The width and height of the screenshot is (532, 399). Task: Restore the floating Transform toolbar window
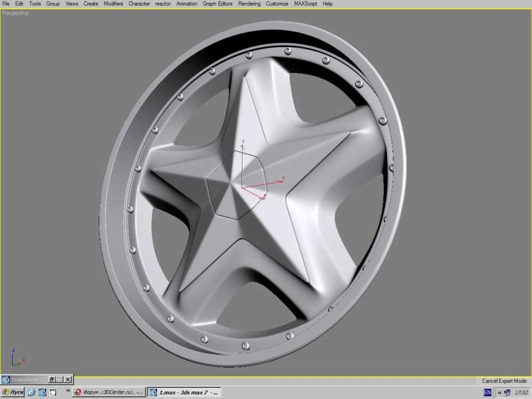pyautogui.click(x=52, y=379)
